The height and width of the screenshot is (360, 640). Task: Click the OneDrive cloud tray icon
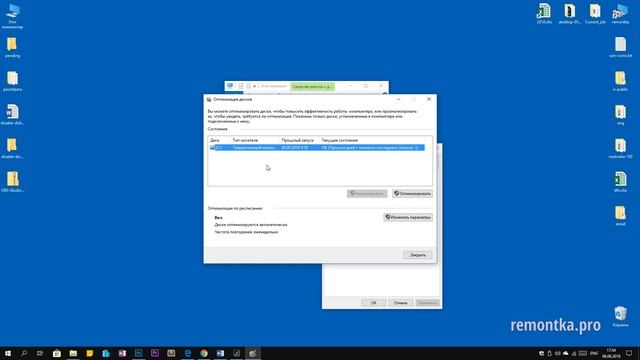[566, 353]
